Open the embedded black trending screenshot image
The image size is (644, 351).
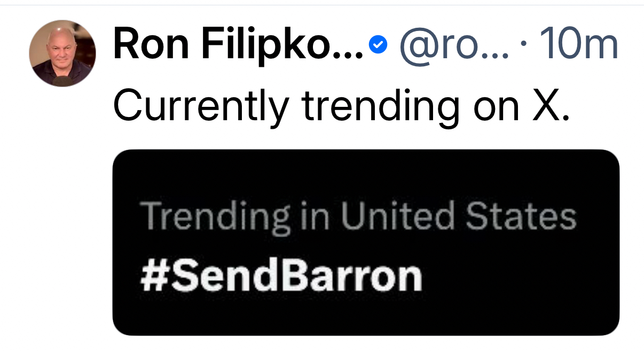366,242
